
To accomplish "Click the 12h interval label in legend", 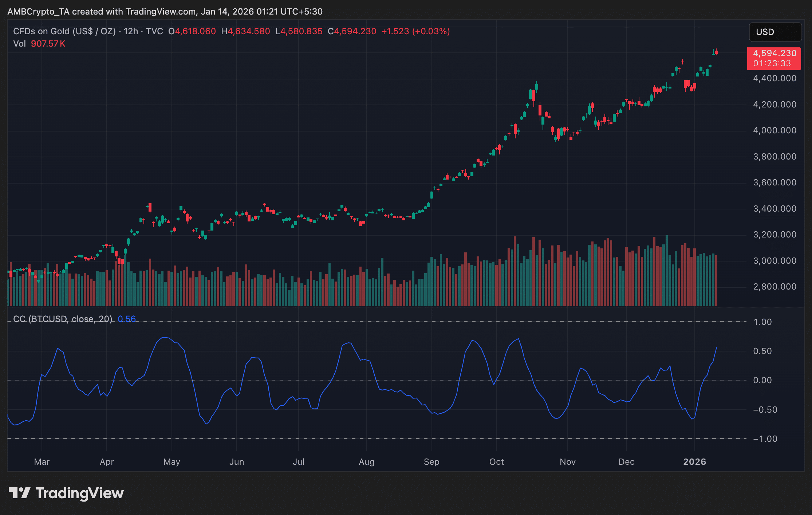I will (x=131, y=31).
